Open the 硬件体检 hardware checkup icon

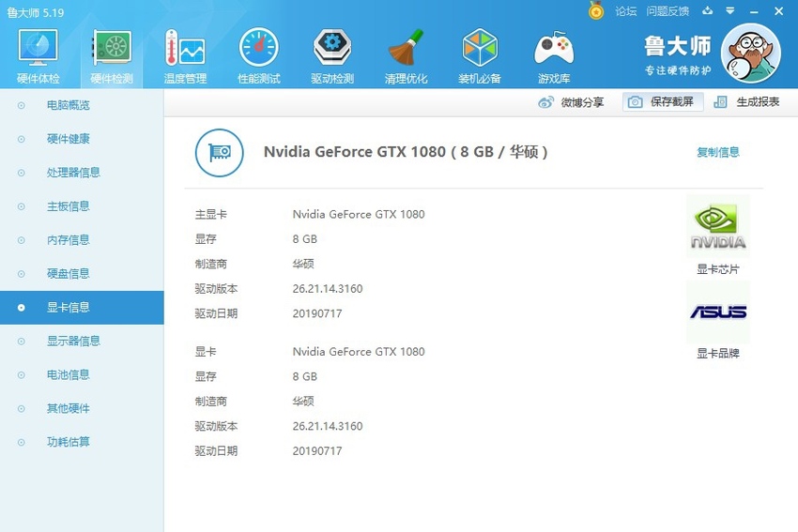(x=38, y=55)
